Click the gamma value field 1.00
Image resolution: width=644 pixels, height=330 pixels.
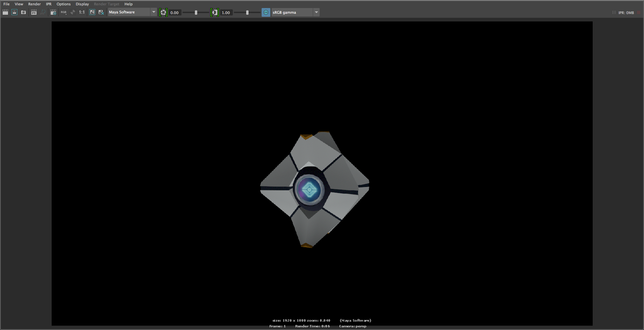click(x=226, y=13)
